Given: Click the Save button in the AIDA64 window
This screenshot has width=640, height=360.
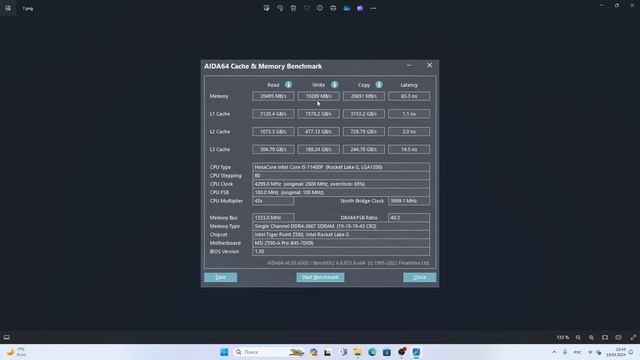Looking at the screenshot, I should point(220,277).
